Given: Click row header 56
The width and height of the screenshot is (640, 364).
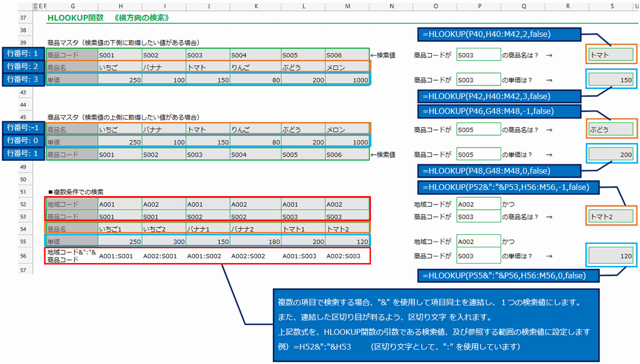Looking at the screenshot, I should pos(23,256).
